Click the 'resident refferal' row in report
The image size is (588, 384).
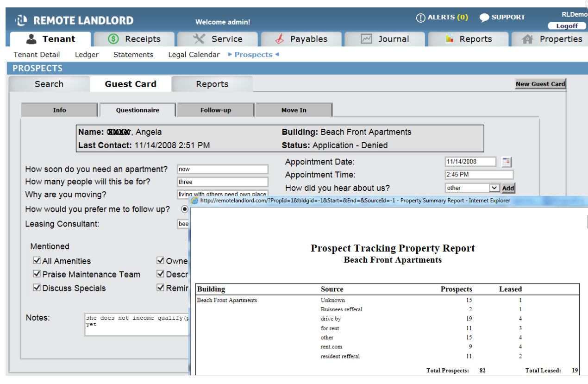click(387, 356)
